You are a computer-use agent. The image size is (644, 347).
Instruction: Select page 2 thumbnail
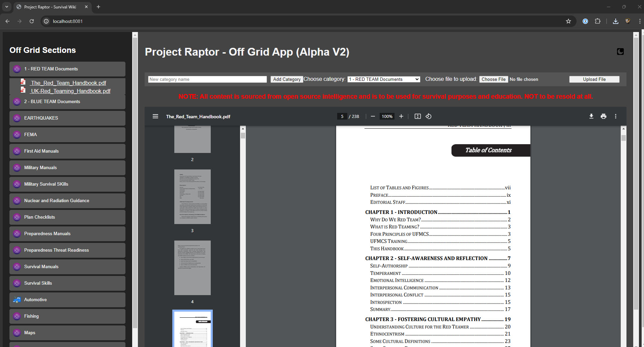193,139
